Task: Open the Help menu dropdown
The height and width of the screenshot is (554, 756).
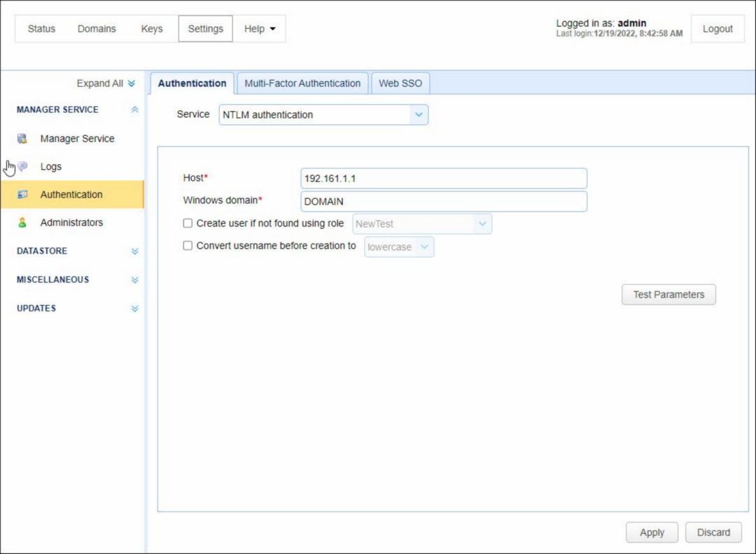Action: coord(259,29)
